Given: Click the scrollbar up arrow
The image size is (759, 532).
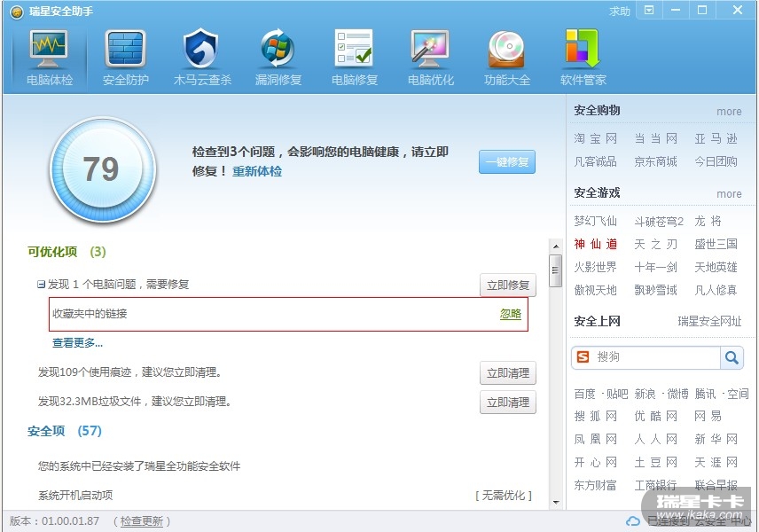Looking at the screenshot, I should point(556,246).
